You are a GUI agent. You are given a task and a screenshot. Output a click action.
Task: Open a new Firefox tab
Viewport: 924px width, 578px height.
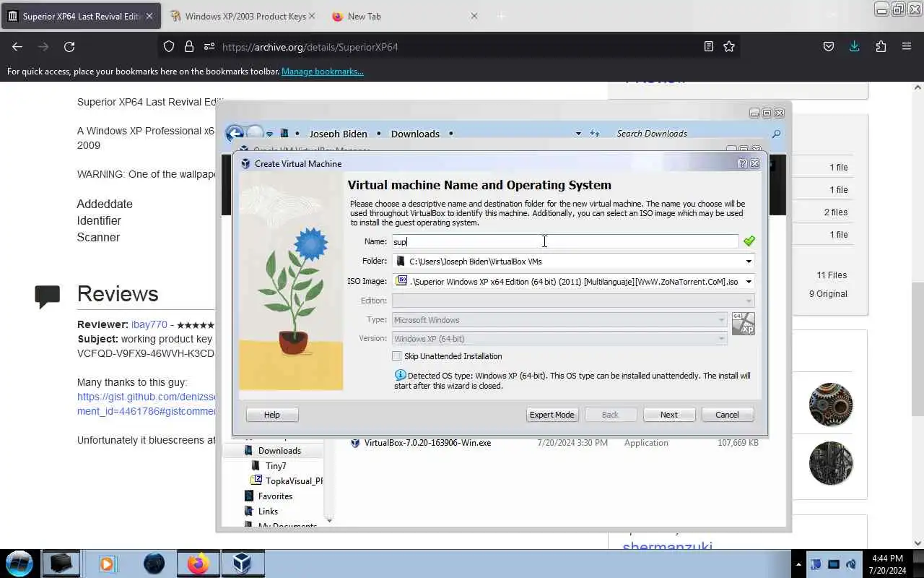(501, 16)
